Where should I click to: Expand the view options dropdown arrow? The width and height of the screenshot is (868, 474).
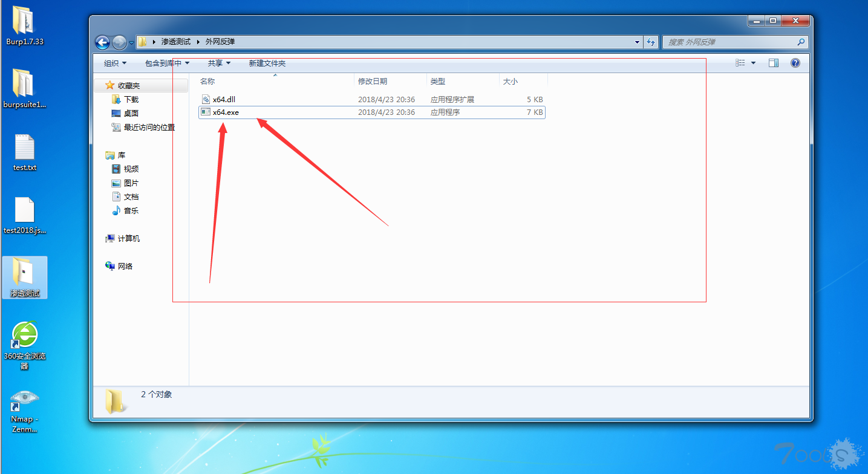[753, 63]
